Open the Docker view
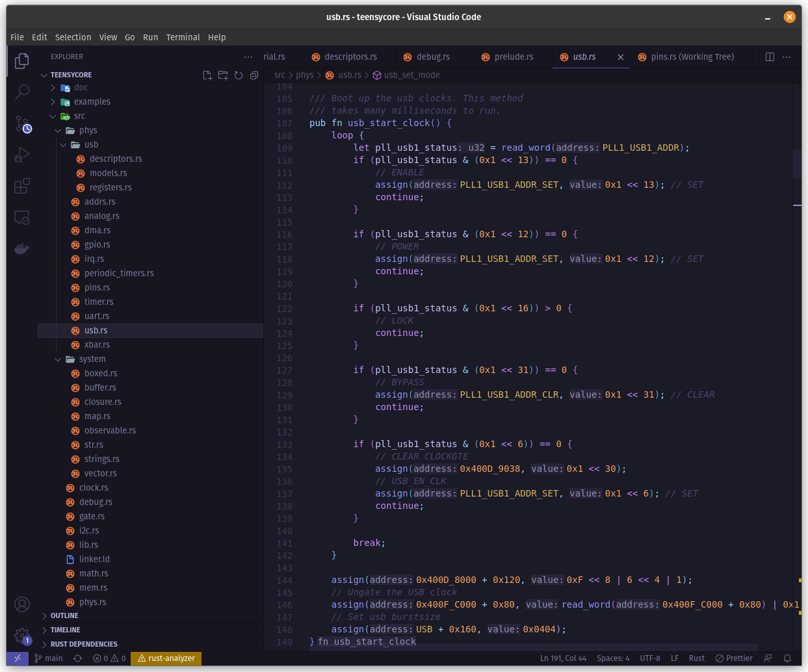Screen dimensions: 808x672 click(x=22, y=248)
